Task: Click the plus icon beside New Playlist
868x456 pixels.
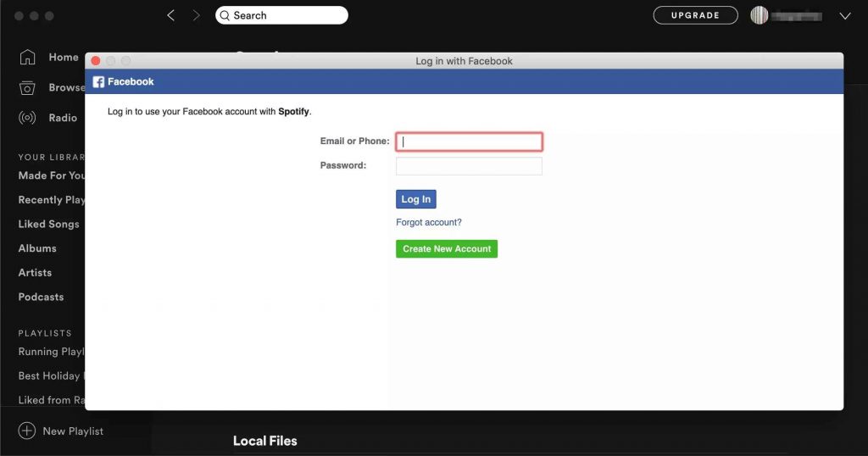Action: (x=26, y=431)
